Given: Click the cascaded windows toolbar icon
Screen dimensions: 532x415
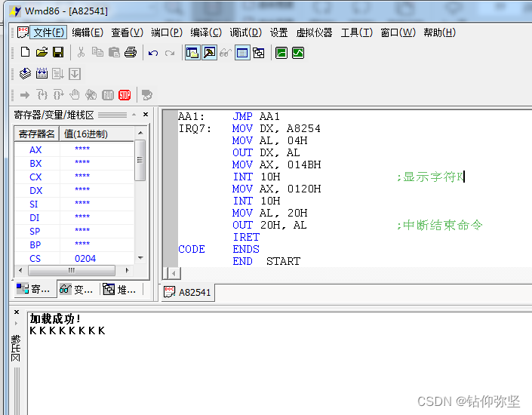Looking at the screenshot, I should 259,53.
